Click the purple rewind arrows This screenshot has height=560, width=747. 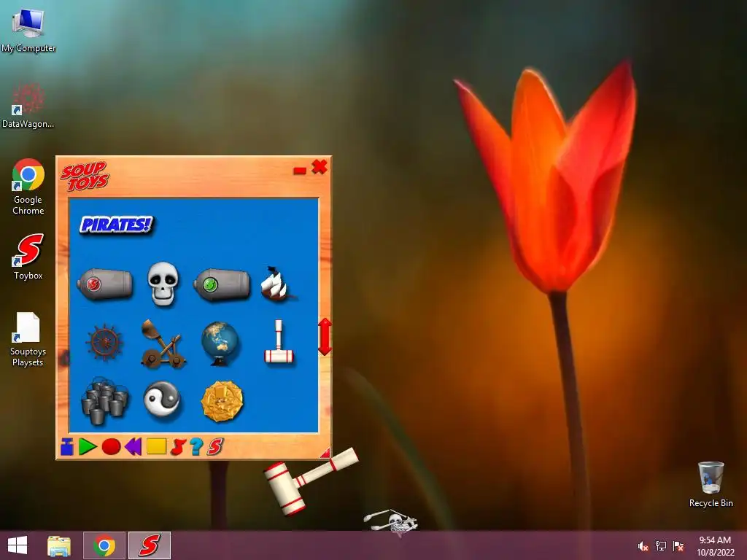(x=133, y=447)
